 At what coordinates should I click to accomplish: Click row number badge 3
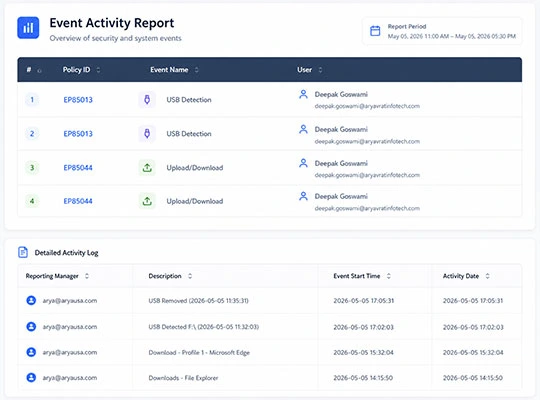(x=32, y=168)
